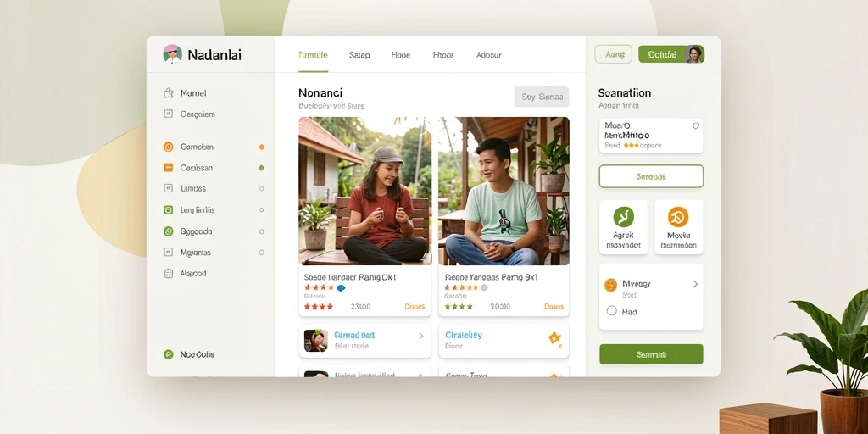Select the orange Gamoben sidebar icon

point(169,147)
